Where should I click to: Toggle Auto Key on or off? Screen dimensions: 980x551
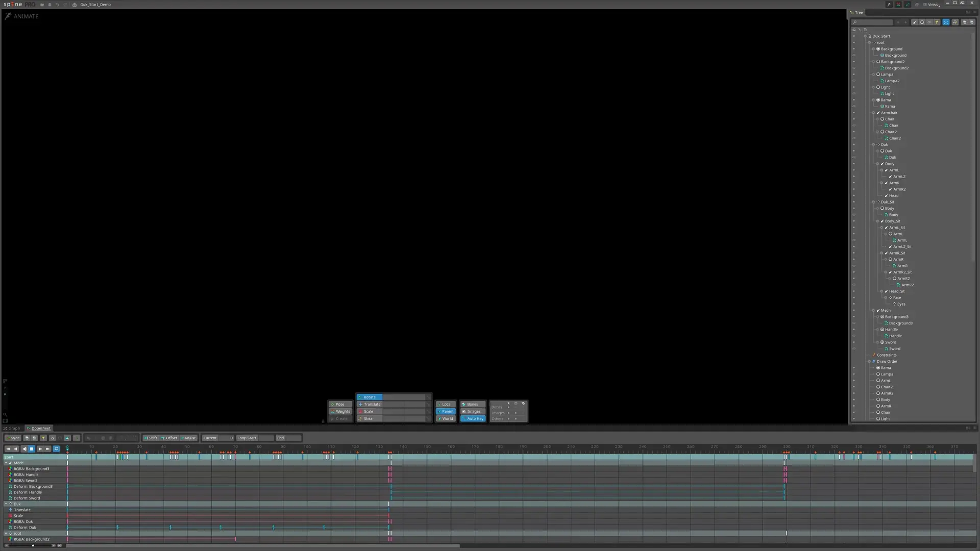point(473,418)
